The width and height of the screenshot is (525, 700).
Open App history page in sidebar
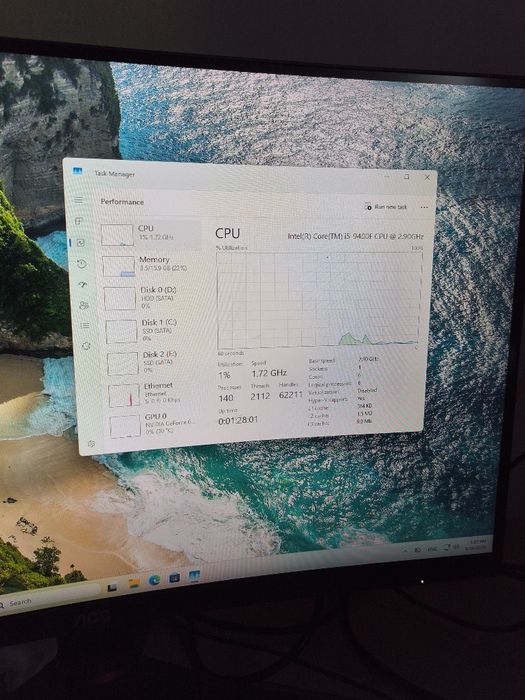(x=82, y=264)
